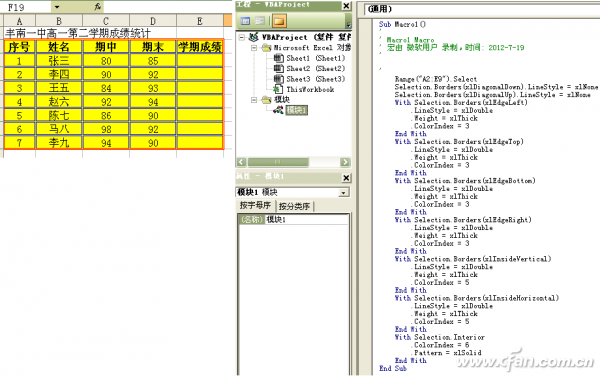Select Microsoft Excel objects folder icon
600x378 pixels.
click(x=266, y=48)
